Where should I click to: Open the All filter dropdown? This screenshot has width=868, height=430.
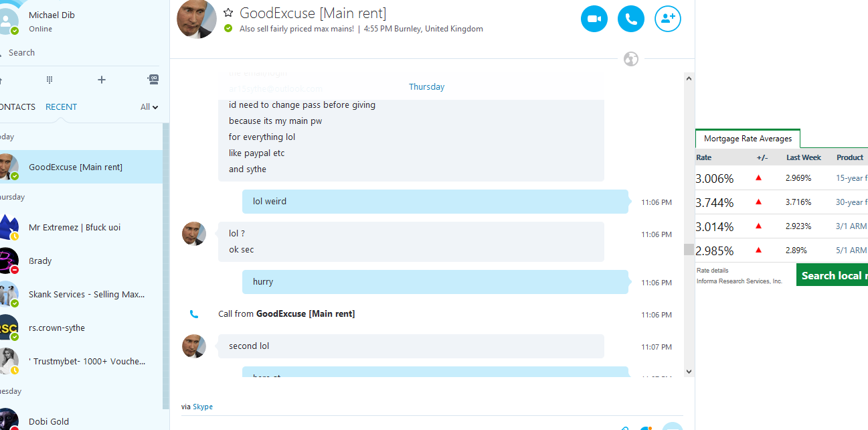149,106
